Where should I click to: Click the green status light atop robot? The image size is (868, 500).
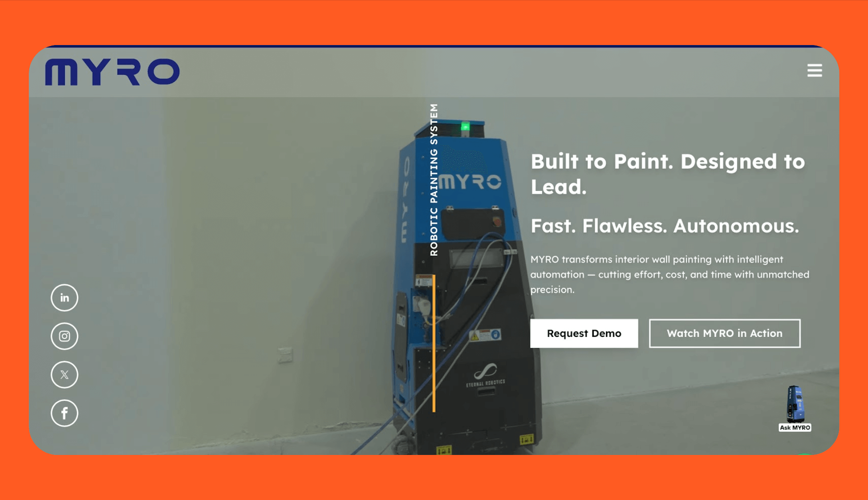(465, 127)
